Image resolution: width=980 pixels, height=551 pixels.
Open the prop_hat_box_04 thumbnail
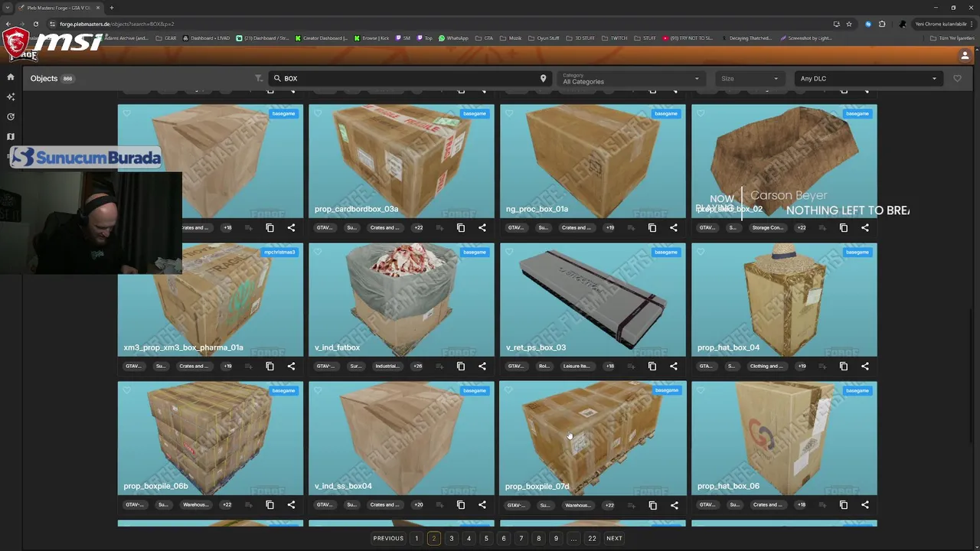784,299
